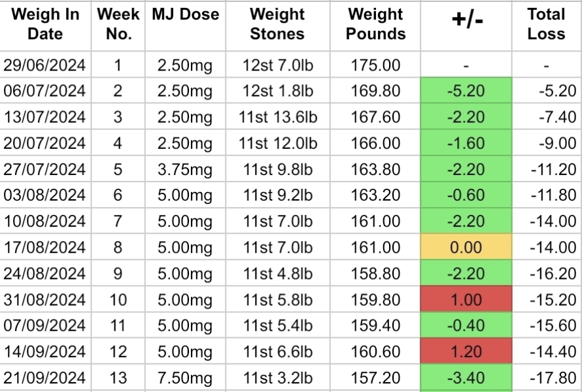582x392 pixels.
Task: Select the yellow 0.00 change cell
Action: coord(466,248)
